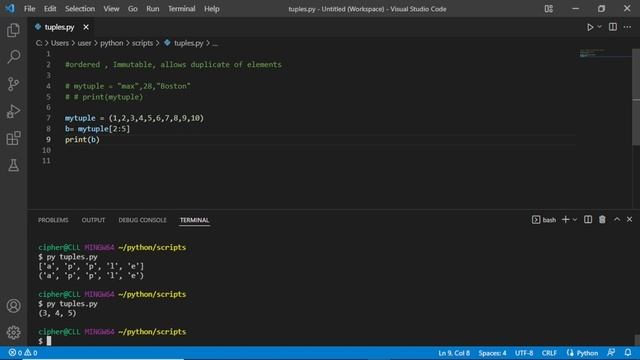Open editor More Actions ellipsis
This screenshot has height=360, width=640.
coord(627,27)
